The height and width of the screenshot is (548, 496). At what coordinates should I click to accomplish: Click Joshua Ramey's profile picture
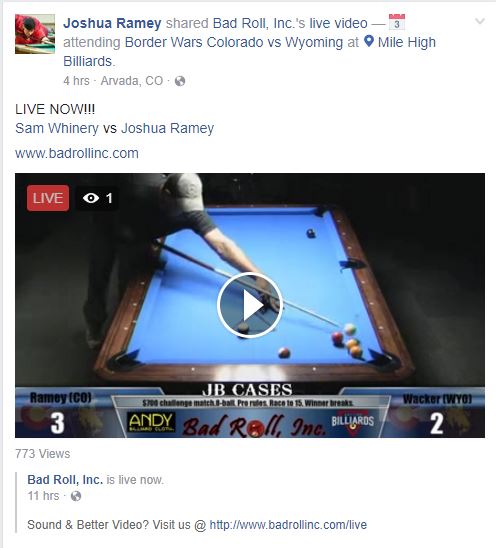click(35, 34)
